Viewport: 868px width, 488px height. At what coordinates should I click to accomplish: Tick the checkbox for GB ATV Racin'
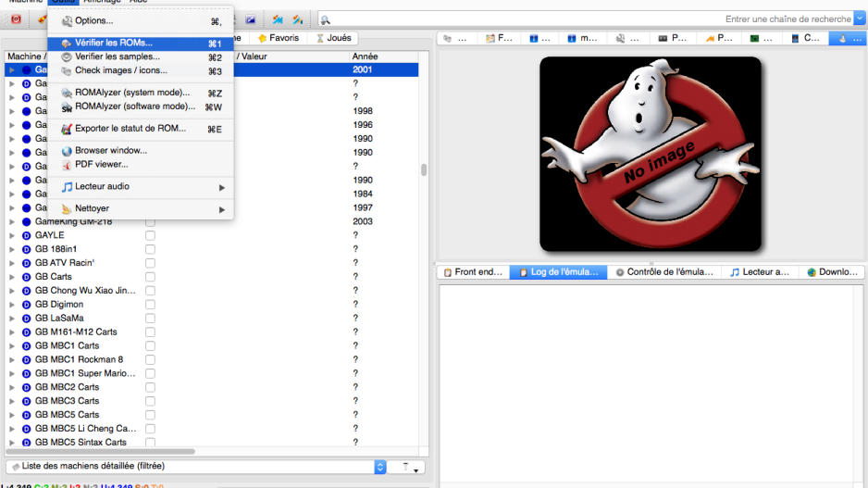tap(150, 263)
